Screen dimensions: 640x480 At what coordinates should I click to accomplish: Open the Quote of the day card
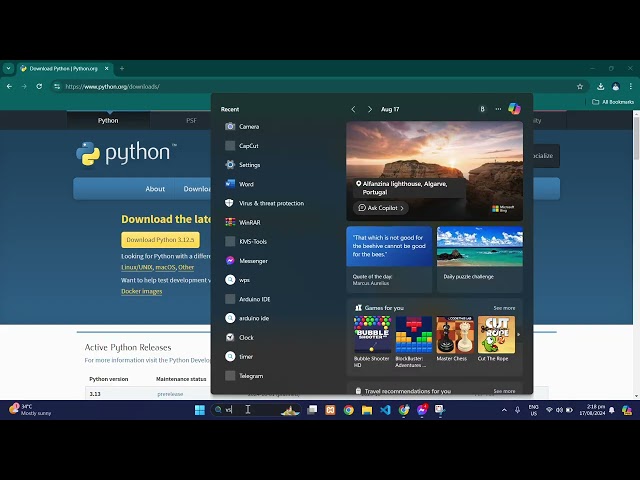pos(389,260)
